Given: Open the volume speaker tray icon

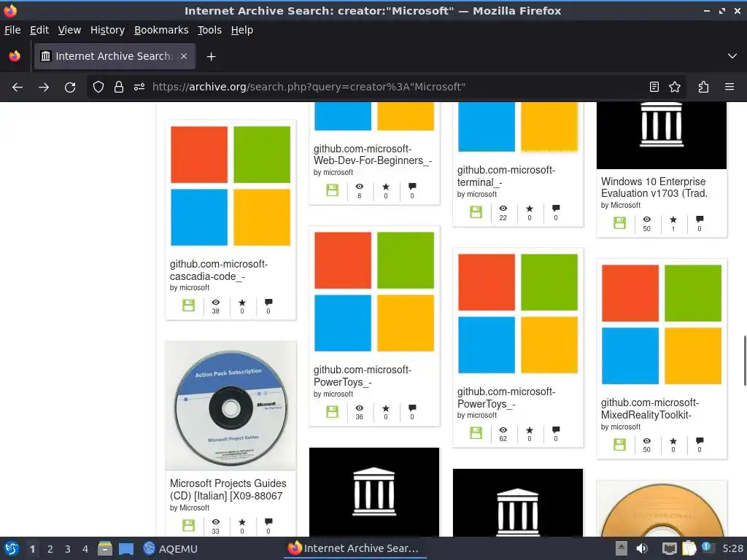Looking at the screenshot, I should (x=642, y=548).
